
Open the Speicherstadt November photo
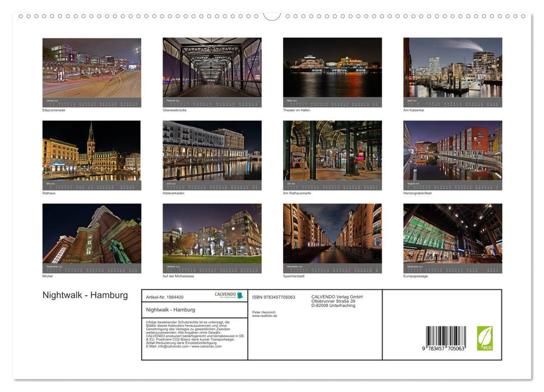(x=332, y=235)
